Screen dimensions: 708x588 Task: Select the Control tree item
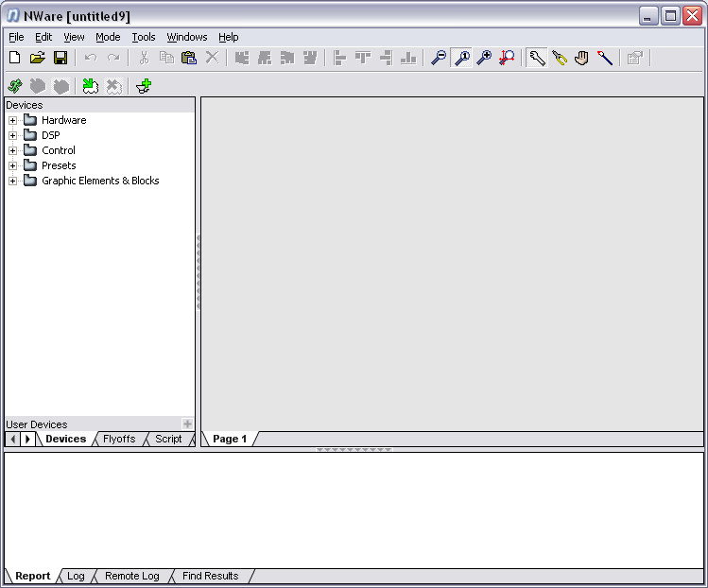tap(59, 150)
